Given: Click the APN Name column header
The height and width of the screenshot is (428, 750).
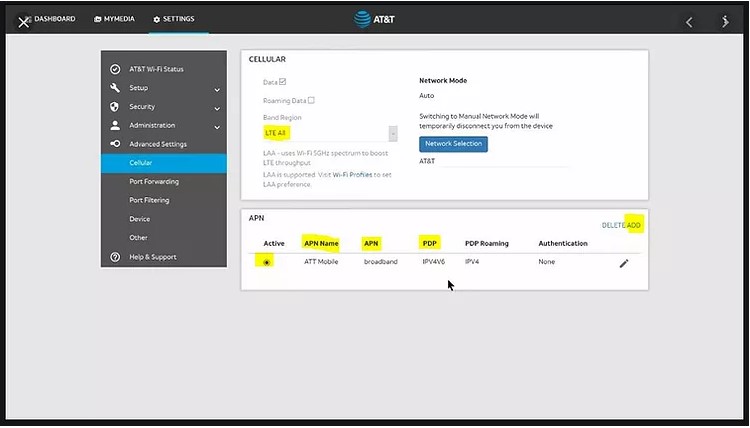Looking at the screenshot, I should pos(321,243).
